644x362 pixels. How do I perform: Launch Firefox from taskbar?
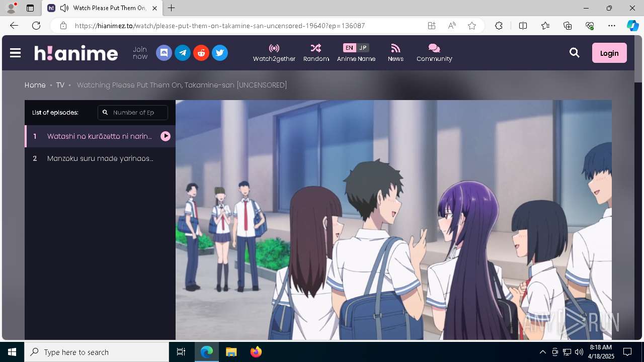click(x=256, y=352)
